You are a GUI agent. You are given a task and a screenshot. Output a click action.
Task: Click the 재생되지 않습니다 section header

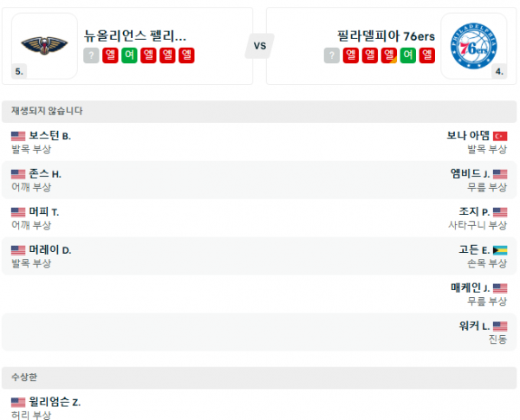[x=48, y=111]
